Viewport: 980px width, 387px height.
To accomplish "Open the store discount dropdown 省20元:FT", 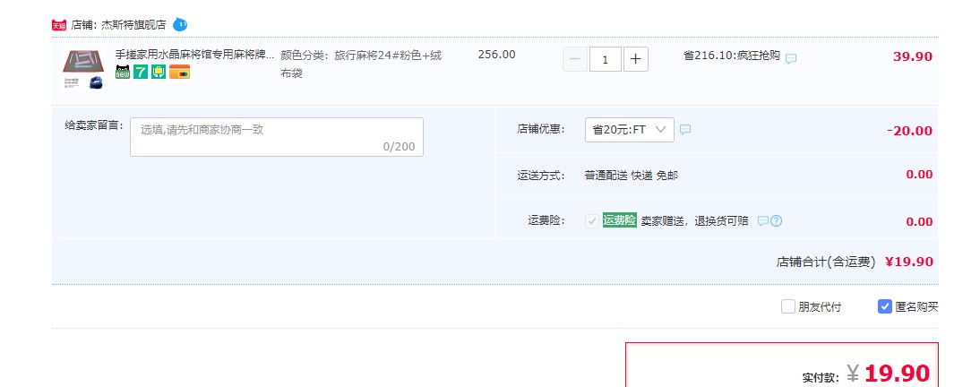I will [630, 129].
